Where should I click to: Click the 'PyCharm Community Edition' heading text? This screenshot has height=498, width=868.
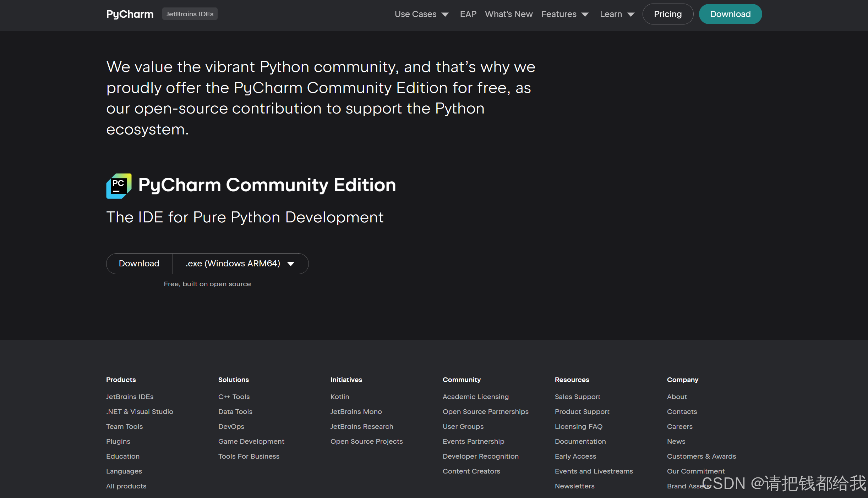click(x=267, y=185)
